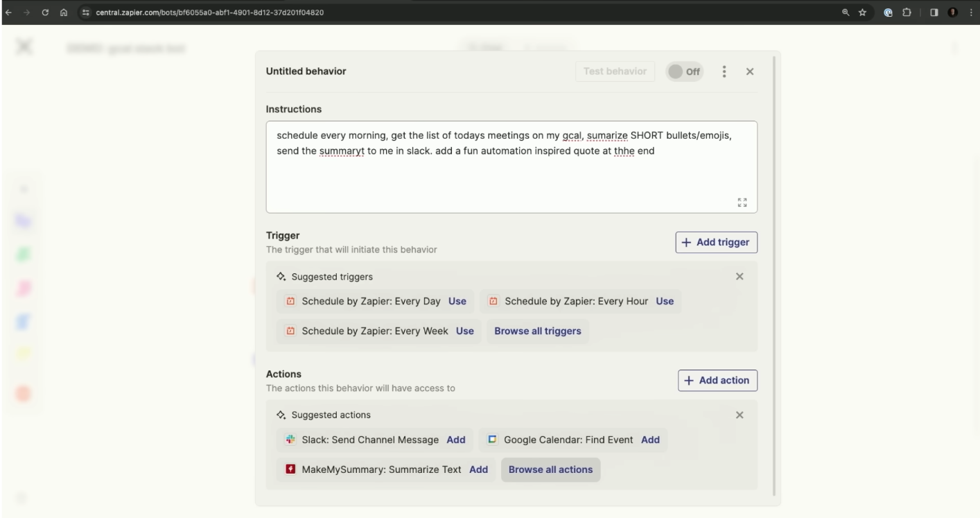Go to the browser home icon
This screenshot has width=980, height=518.
coord(63,12)
